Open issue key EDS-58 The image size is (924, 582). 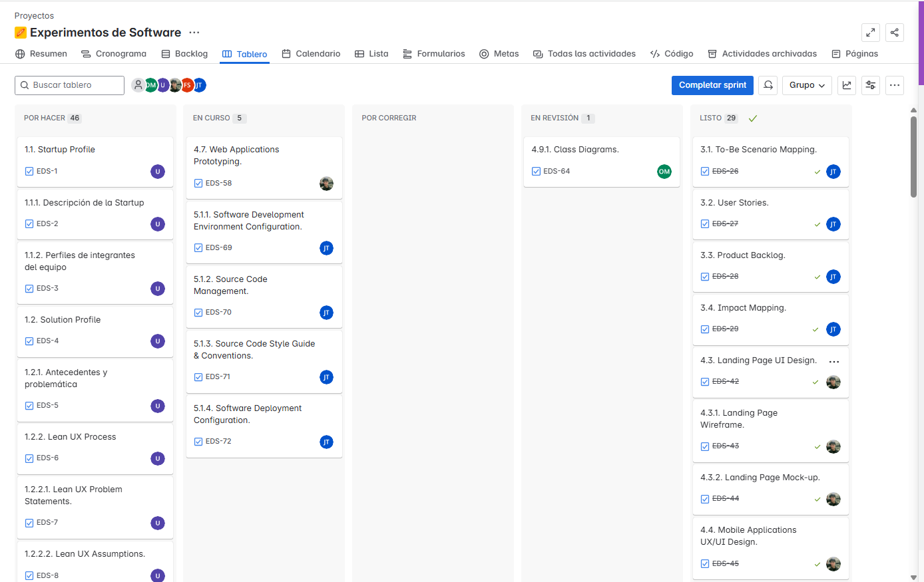click(219, 184)
